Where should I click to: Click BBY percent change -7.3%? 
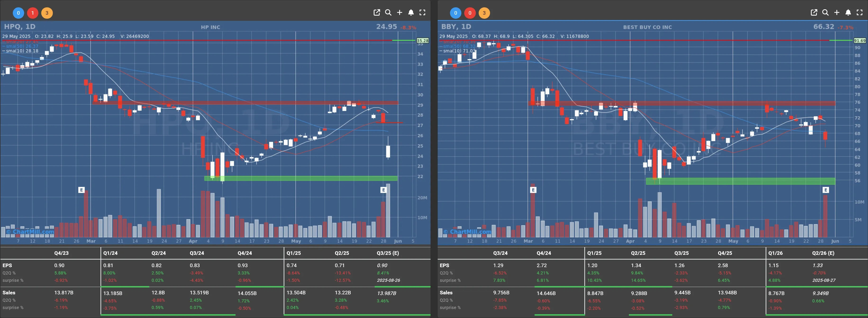[x=845, y=28]
